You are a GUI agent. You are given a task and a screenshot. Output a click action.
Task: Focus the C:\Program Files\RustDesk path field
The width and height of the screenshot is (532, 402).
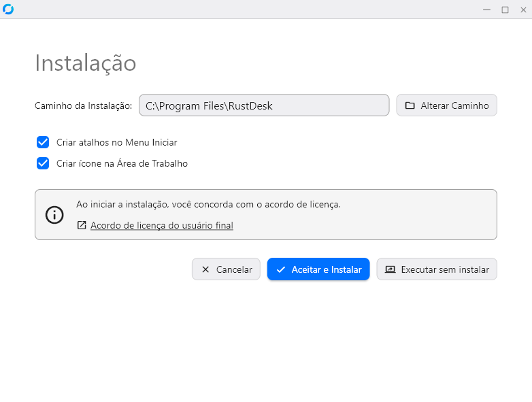point(264,105)
